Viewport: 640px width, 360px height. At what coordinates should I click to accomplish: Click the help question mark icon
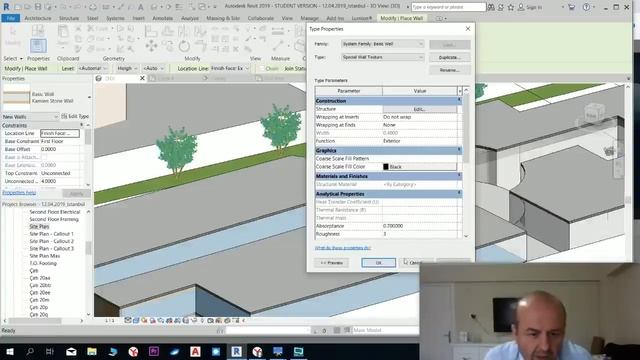click(x=586, y=7)
